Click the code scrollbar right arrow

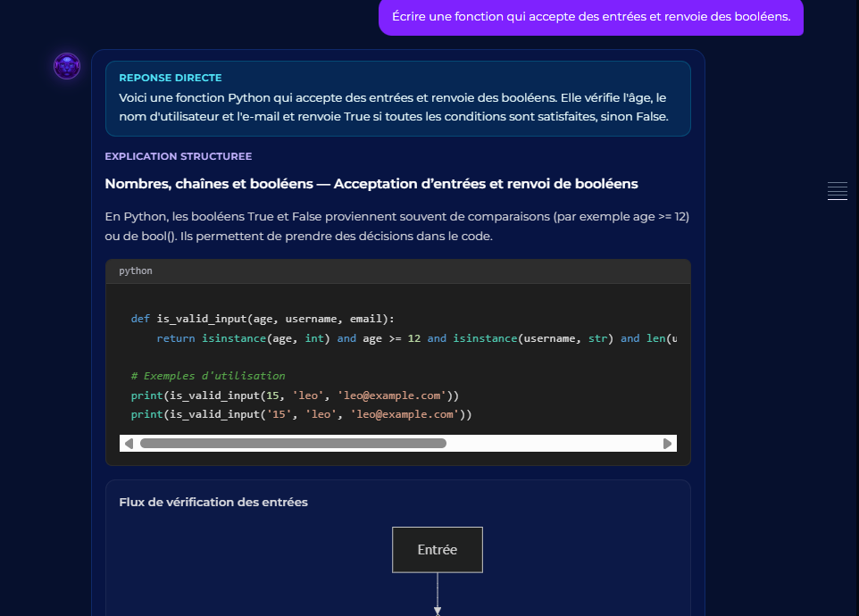[667, 444]
